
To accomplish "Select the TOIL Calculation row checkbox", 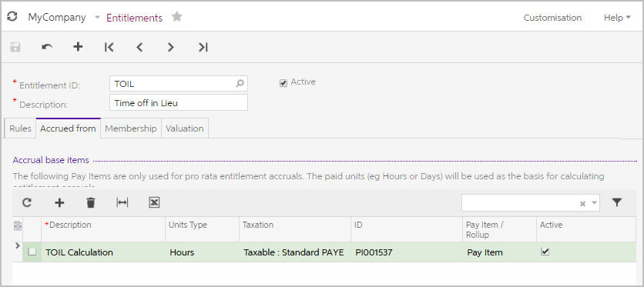I will coord(32,252).
